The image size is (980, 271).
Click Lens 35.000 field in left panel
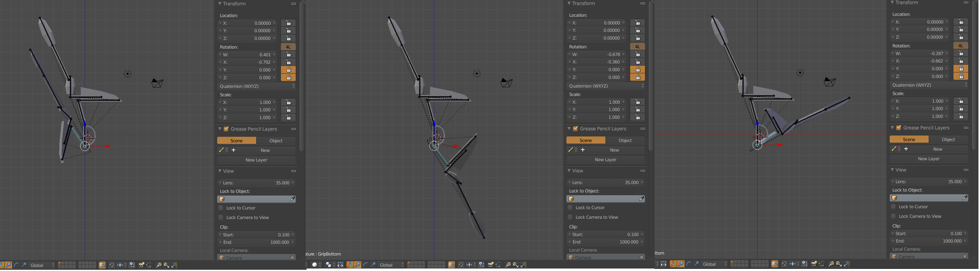(257, 183)
